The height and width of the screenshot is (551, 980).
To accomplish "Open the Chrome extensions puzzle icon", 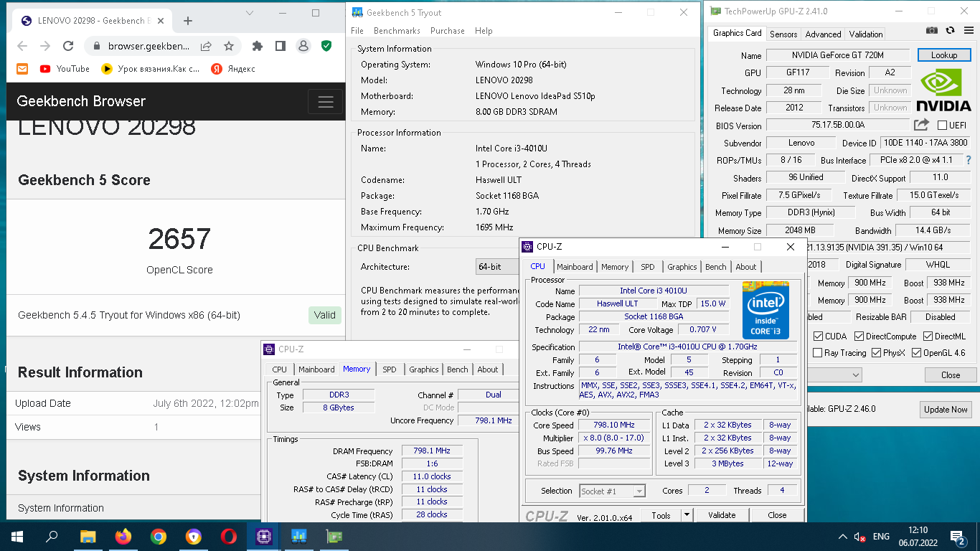I will click(x=258, y=46).
